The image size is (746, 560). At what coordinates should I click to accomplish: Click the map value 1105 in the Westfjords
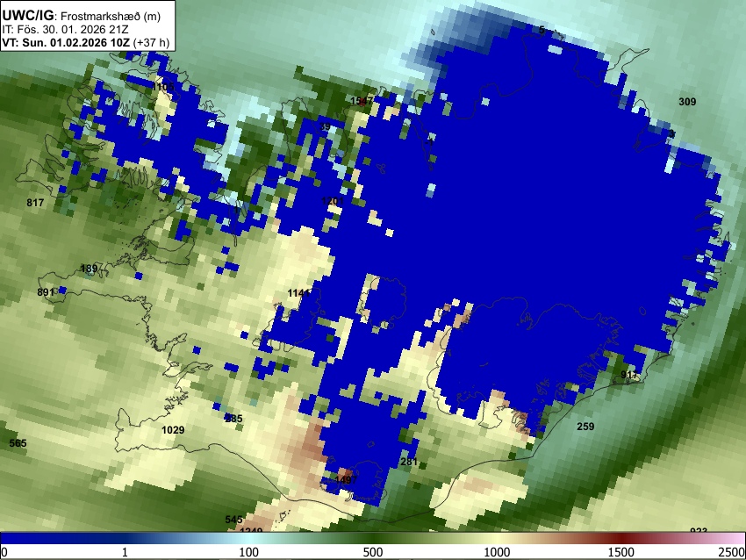coord(163,87)
